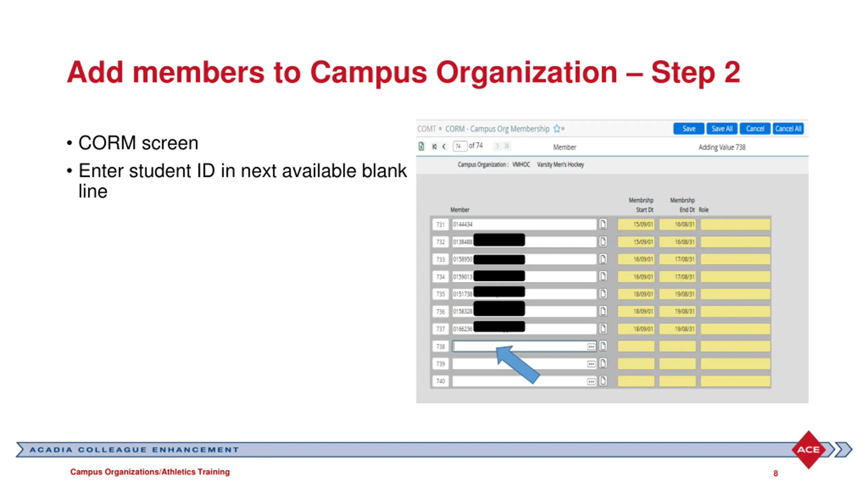Click member field containing 0158328

(524, 311)
